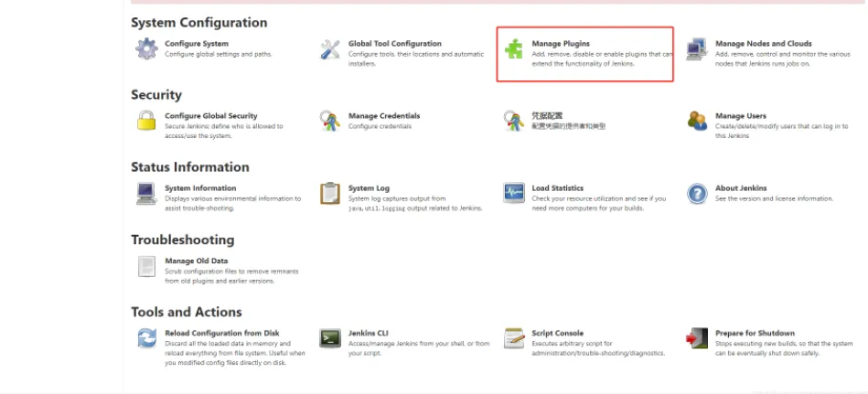Open the Manage Users link

pos(741,116)
